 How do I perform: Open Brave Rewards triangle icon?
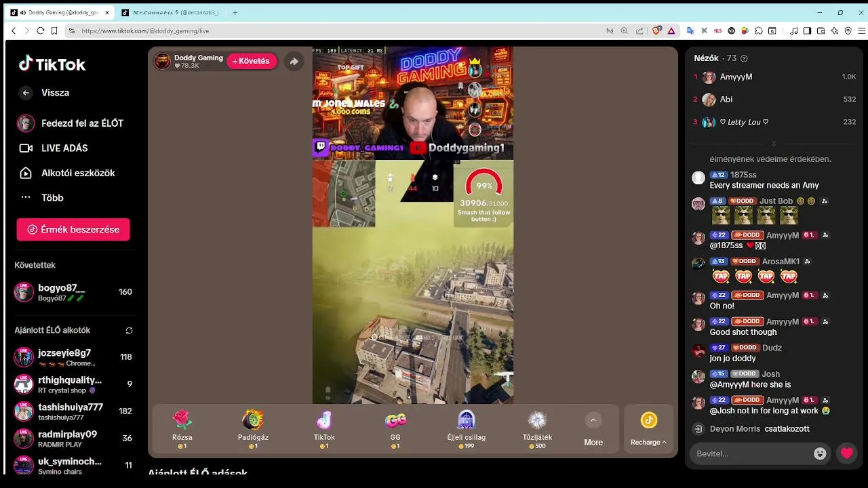point(671,30)
